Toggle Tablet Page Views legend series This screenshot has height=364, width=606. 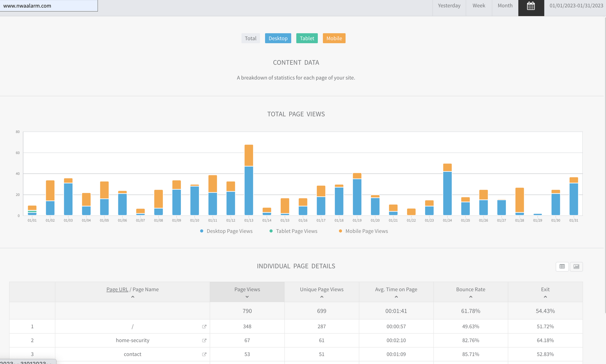[x=296, y=231]
